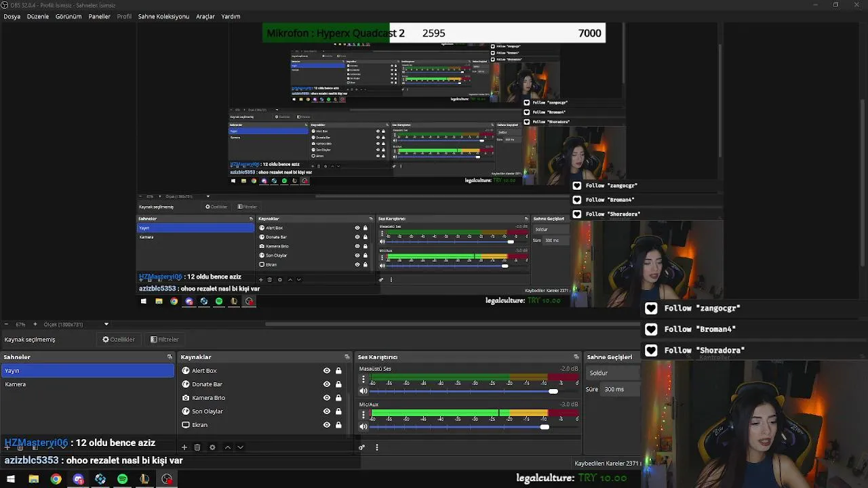The height and width of the screenshot is (488, 868).
Task: Click the Masaüstü Ses volume slider
Action: tap(474, 391)
